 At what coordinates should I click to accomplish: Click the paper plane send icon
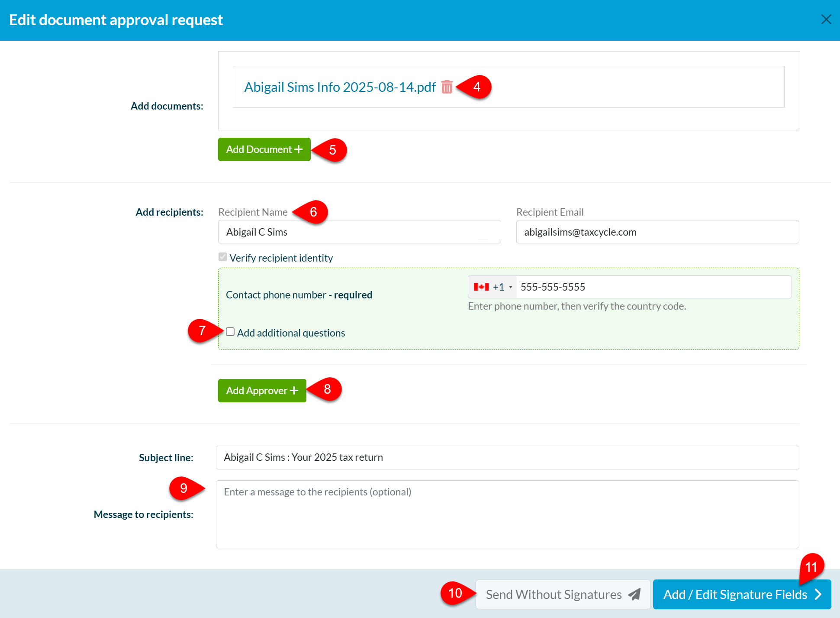point(634,594)
